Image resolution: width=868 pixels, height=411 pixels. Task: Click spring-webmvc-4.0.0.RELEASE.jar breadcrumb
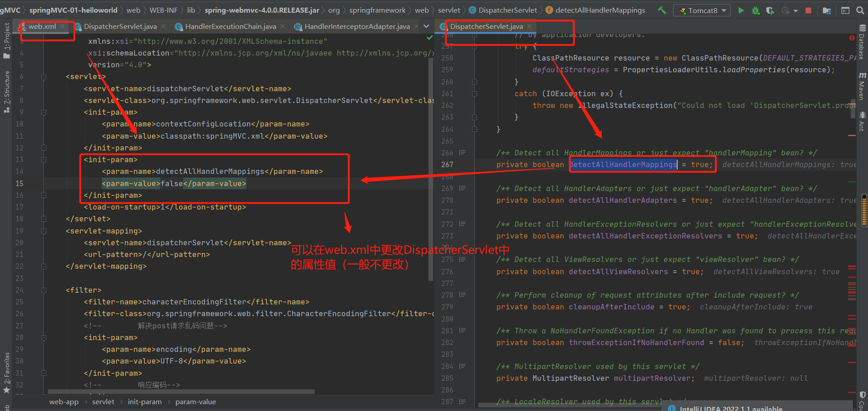(262, 10)
